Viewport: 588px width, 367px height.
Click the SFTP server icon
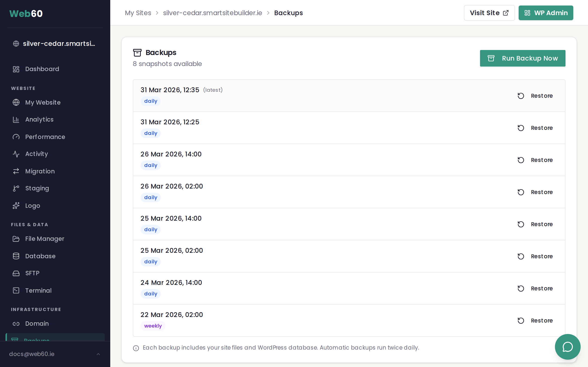coord(16,273)
